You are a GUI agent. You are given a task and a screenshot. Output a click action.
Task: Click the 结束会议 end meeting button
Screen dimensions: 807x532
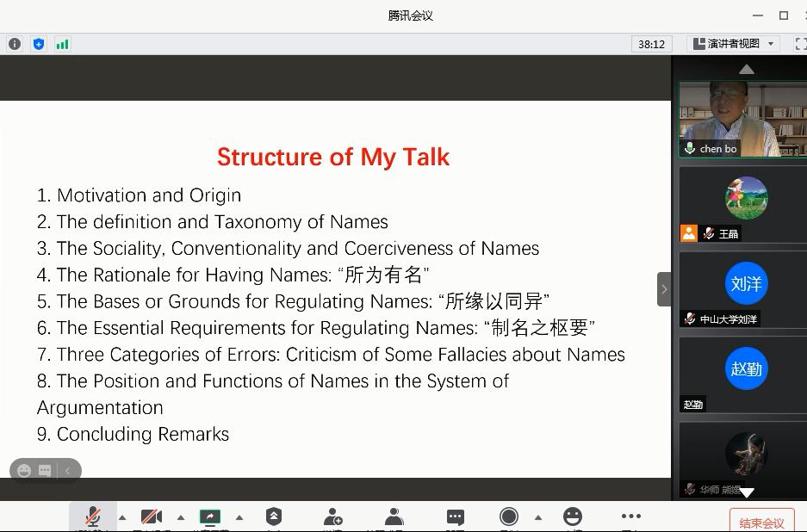tap(761, 522)
